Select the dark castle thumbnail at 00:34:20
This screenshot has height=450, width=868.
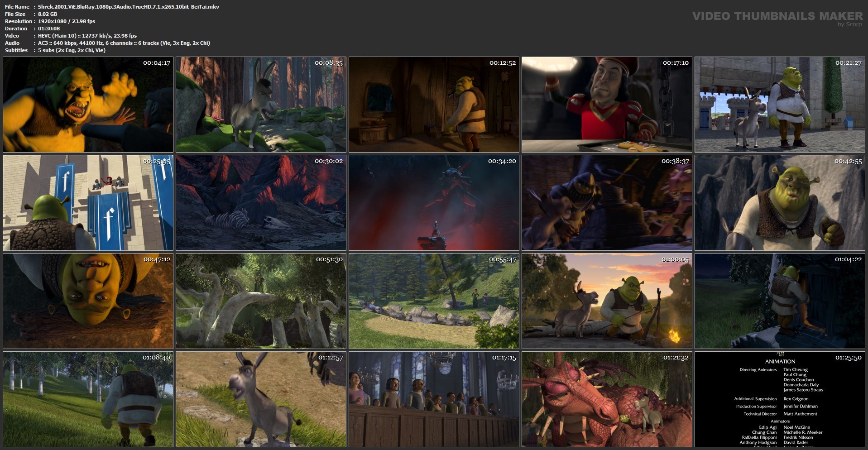(434, 203)
